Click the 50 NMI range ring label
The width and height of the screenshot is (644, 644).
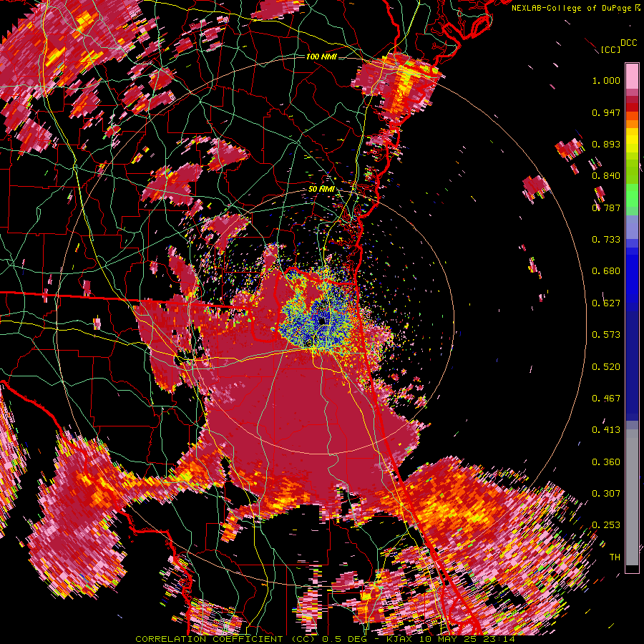coord(321,190)
